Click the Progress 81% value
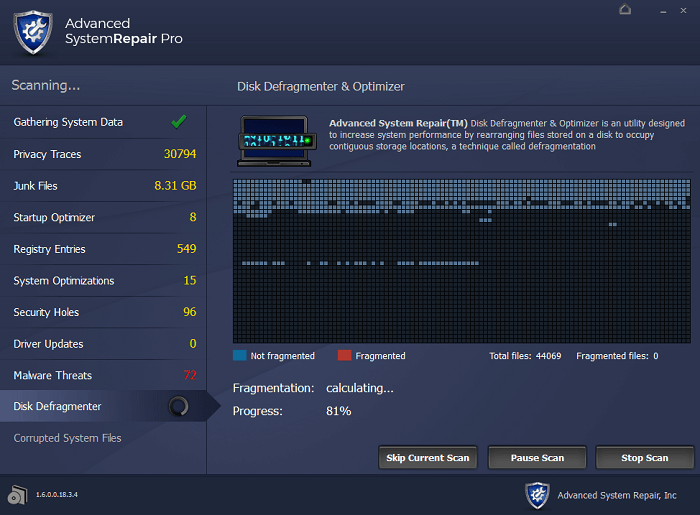 tap(338, 411)
